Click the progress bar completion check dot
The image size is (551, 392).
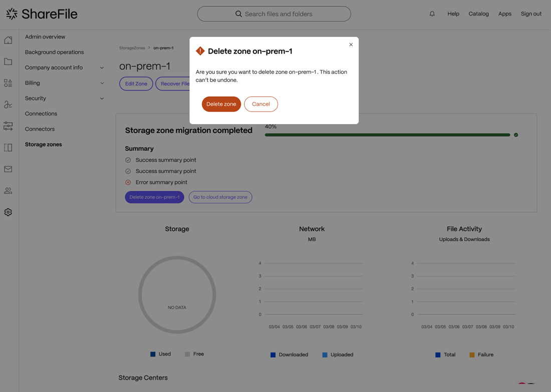516,135
